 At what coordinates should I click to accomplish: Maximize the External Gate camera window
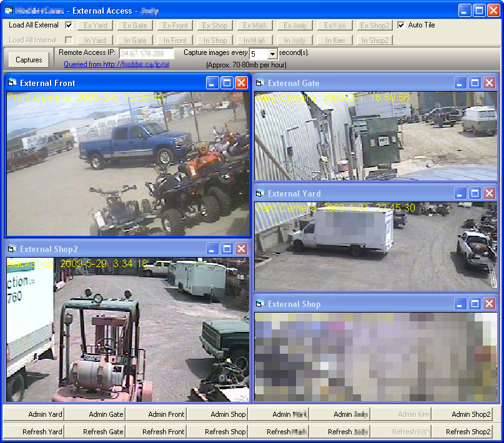[x=475, y=83]
